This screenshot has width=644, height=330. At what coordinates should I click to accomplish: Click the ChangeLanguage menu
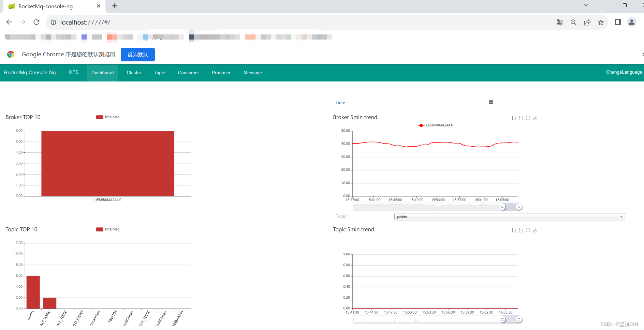click(x=624, y=72)
